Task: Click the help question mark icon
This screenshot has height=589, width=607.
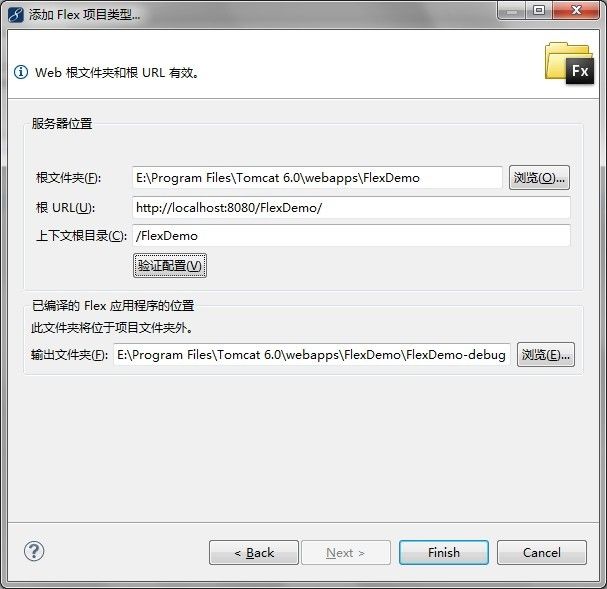Action: pyautogui.click(x=34, y=551)
